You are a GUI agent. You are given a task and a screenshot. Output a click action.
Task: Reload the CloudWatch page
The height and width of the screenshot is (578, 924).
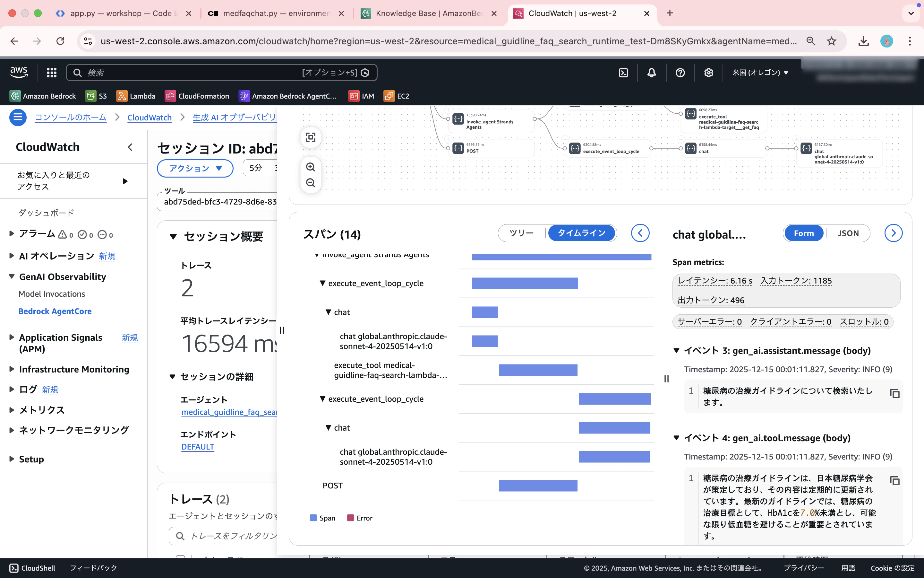(60, 41)
